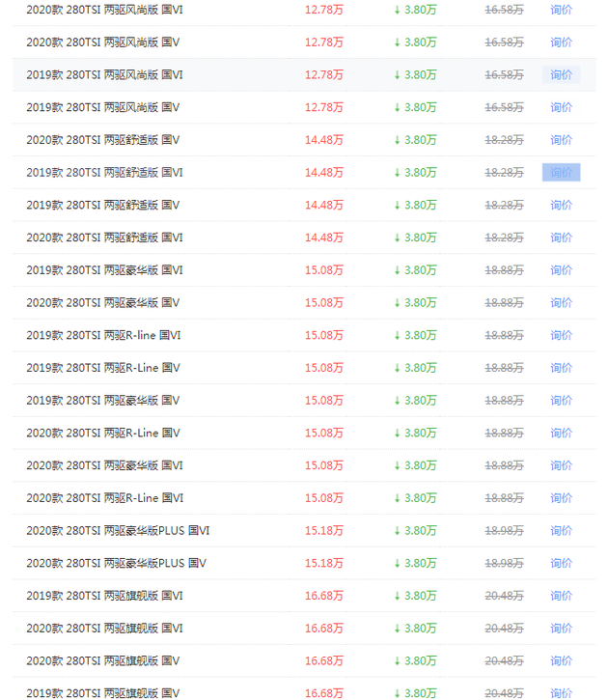Click 询价 for 2019款 两驱豪华版 国VI
Viewport: 608px width, 700px height.
pyautogui.click(x=561, y=270)
